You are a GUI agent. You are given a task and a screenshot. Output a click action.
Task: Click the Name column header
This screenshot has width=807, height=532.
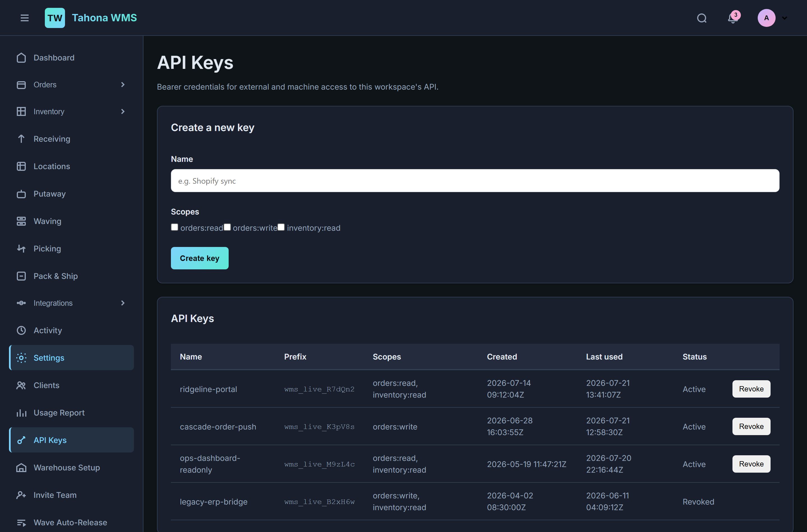[191, 357]
